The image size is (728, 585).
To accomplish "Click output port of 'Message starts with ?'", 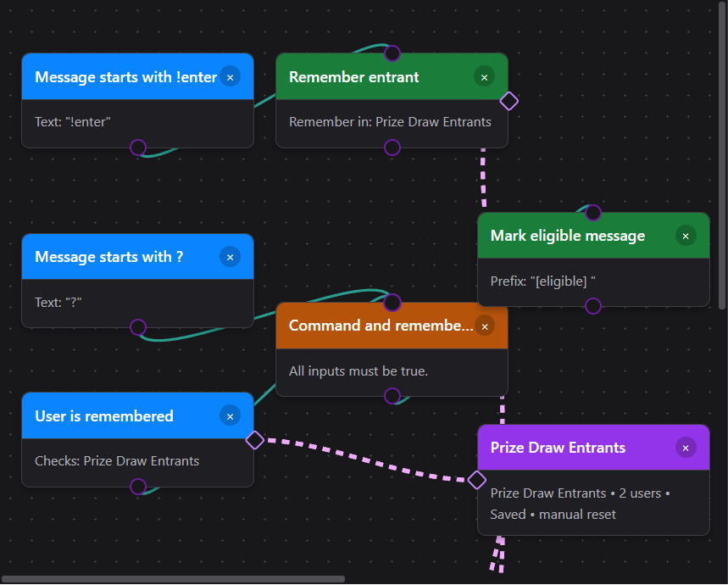I will coord(138,327).
